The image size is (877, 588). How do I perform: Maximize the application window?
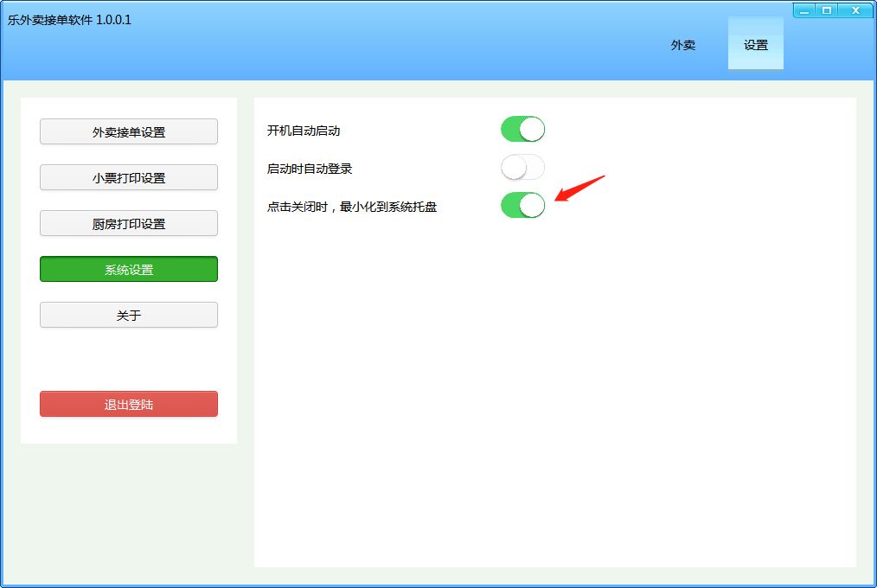point(827,10)
